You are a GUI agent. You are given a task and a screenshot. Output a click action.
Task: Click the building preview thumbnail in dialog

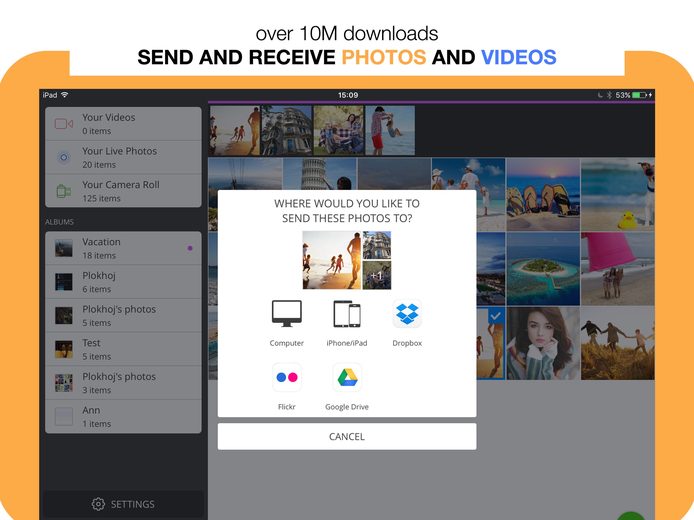click(x=377, y=245)
